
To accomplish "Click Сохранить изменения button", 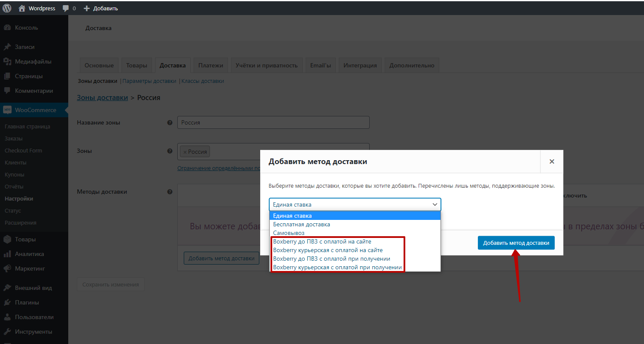I will click(x=111, y=284).
